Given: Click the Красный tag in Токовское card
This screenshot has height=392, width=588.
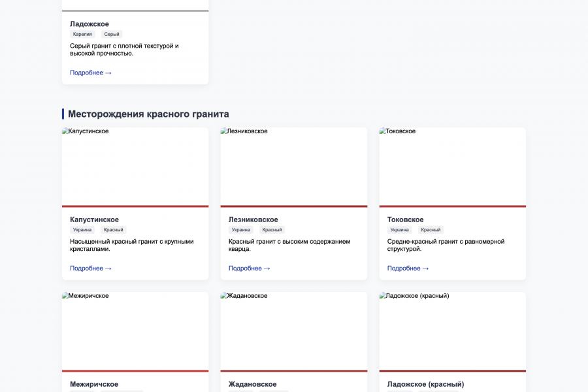Looking at the screenshot, I should [431, 230].
